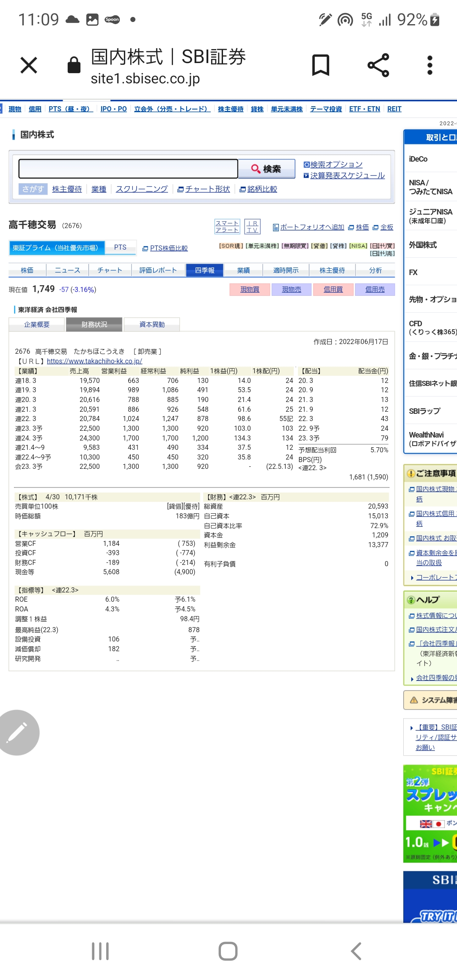Viewport: 457px width, 980px height.
Task: Open スクリーニング link
Action: click(x=142, y=189)
